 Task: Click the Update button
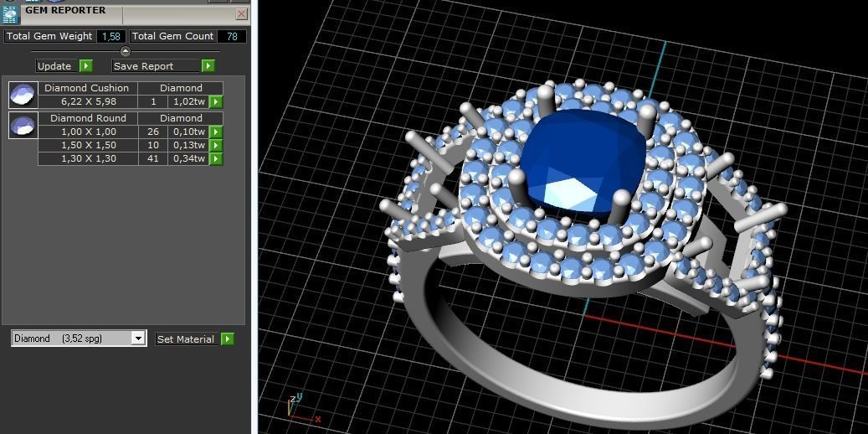pyautogui.click(x=54, y=66)
